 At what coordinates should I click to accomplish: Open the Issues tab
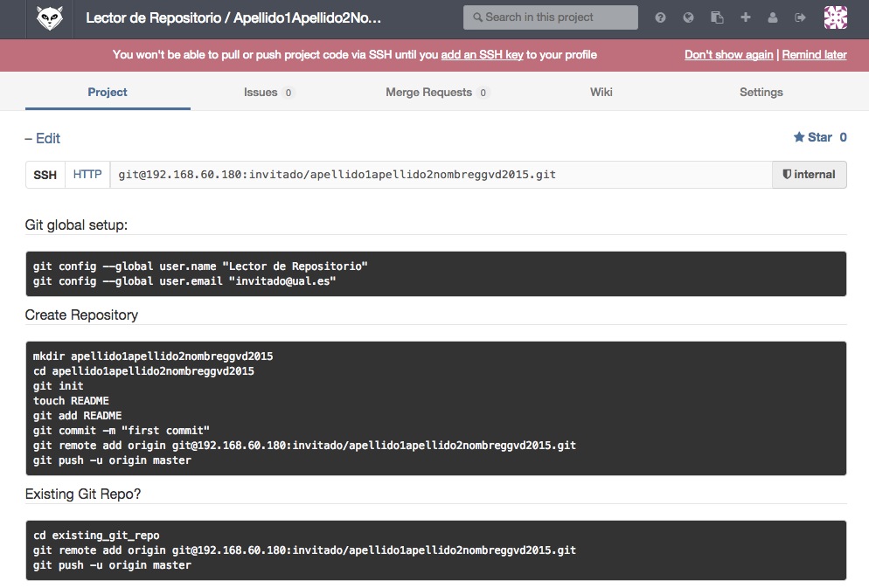268,93
